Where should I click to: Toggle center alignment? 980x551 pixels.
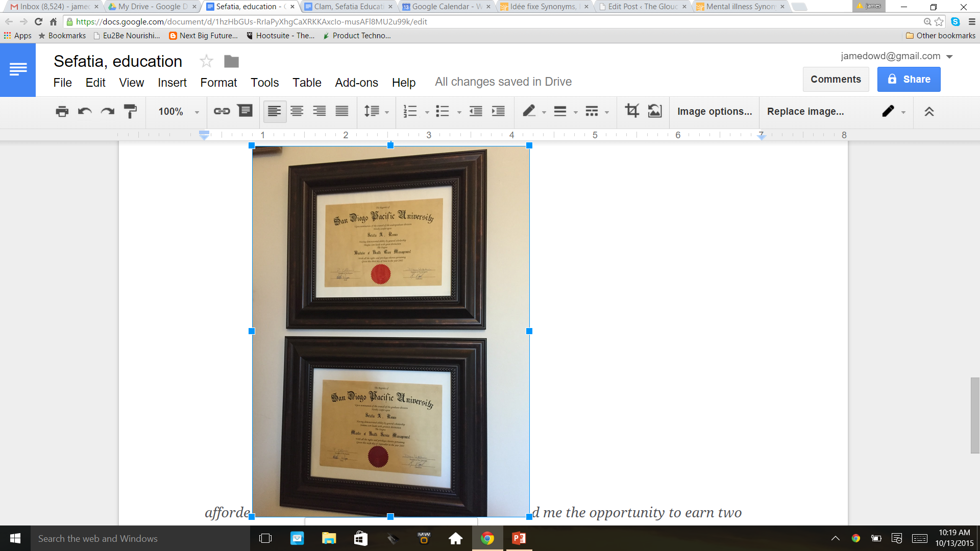click(297, 111)
